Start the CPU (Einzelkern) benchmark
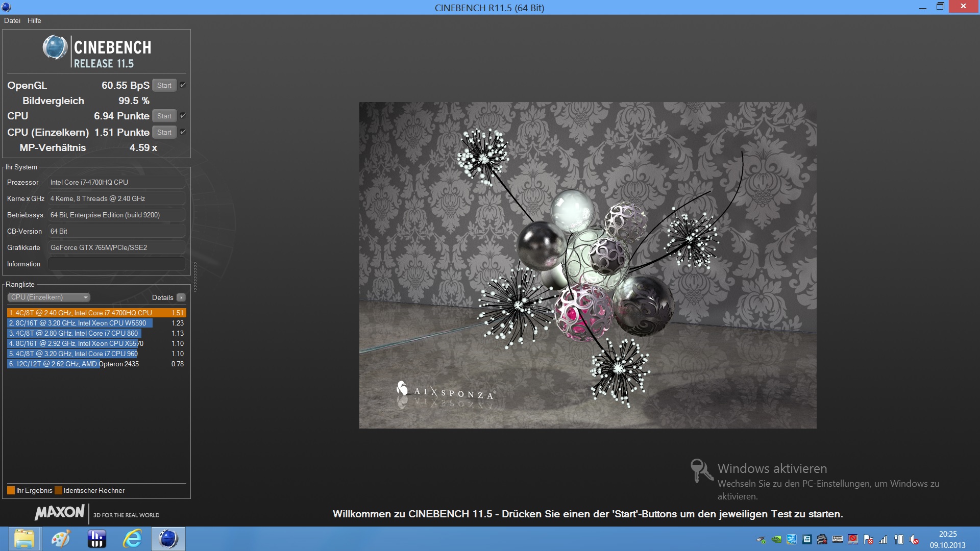The width and height of the screenshot is (980, 551). click(164, 132)
